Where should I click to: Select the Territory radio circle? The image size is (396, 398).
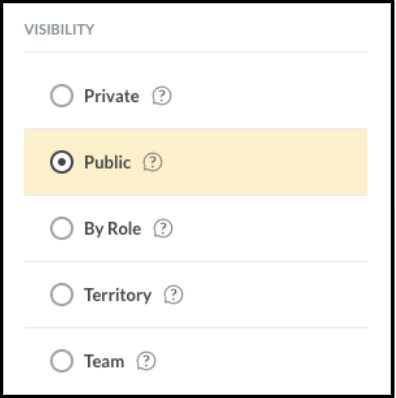pyautogui.click(x=62, y=294)
